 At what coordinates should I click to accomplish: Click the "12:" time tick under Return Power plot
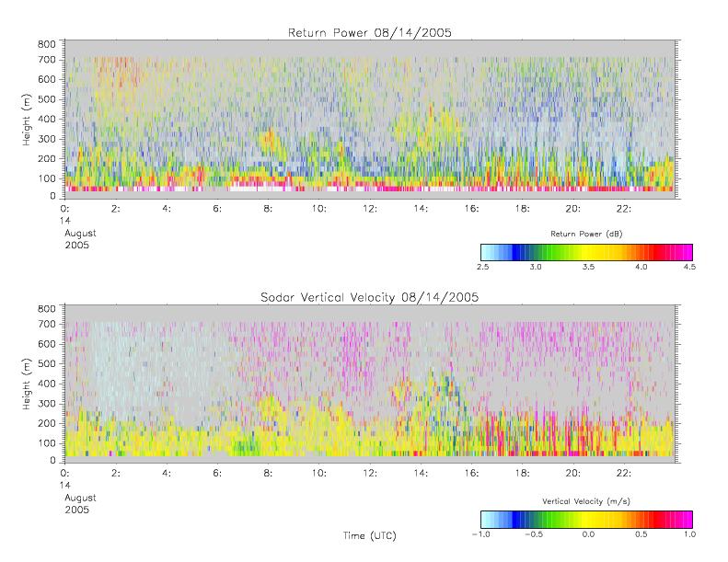370,209
